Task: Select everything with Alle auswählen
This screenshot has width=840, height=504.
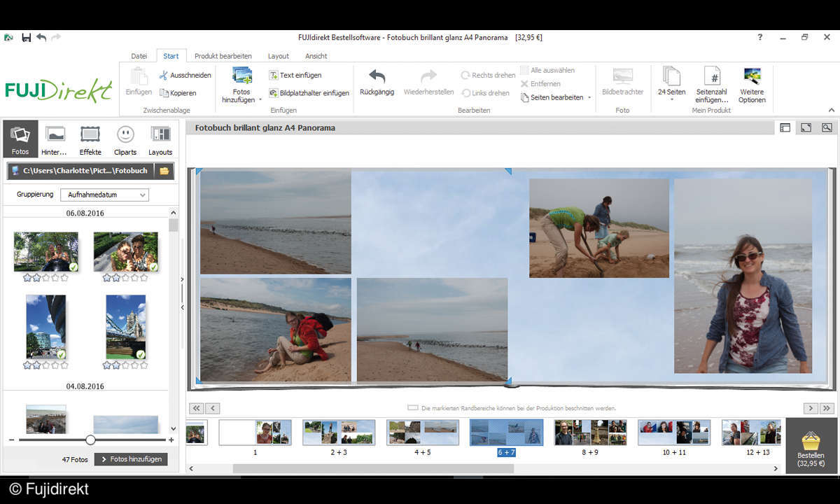Action: coord(547,70)
